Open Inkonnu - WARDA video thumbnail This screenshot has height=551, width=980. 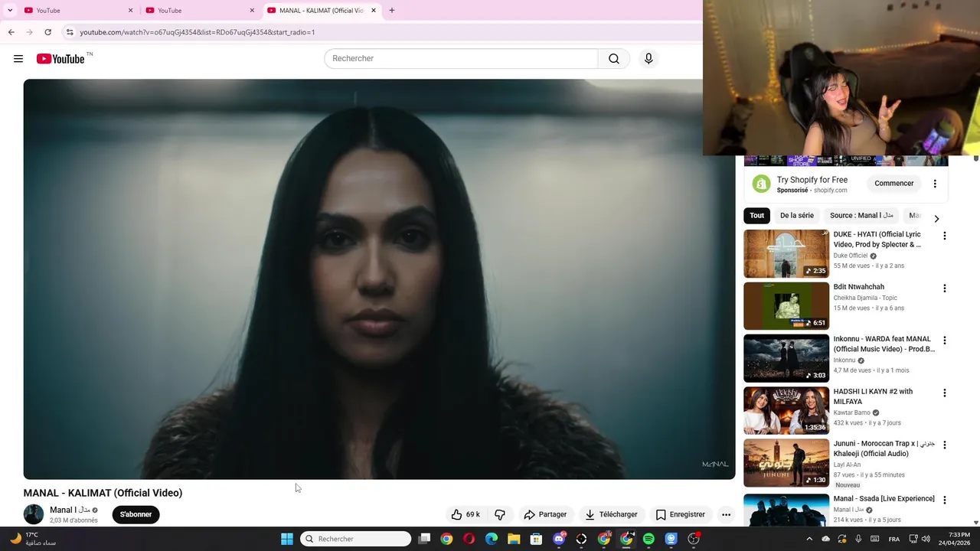(786, 358)
